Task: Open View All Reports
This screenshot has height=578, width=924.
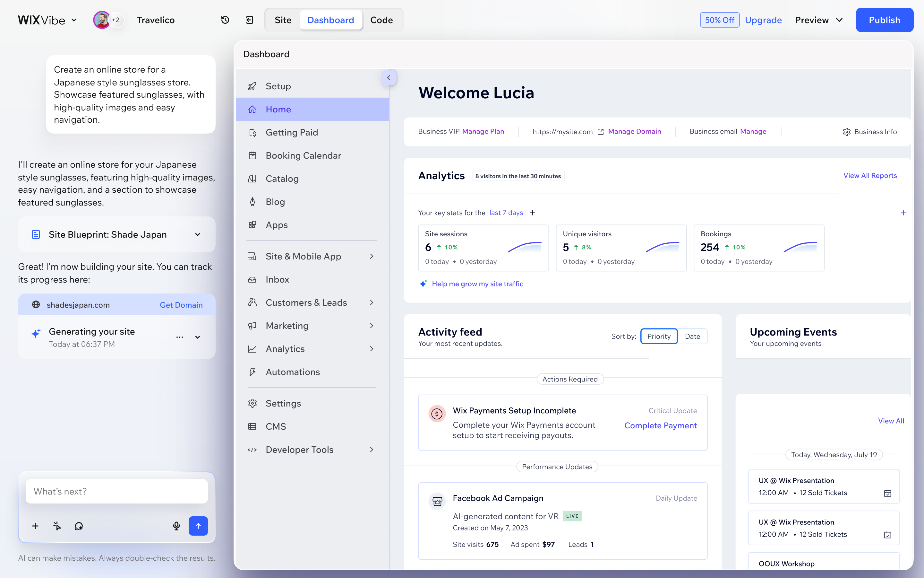Action: 870,175
